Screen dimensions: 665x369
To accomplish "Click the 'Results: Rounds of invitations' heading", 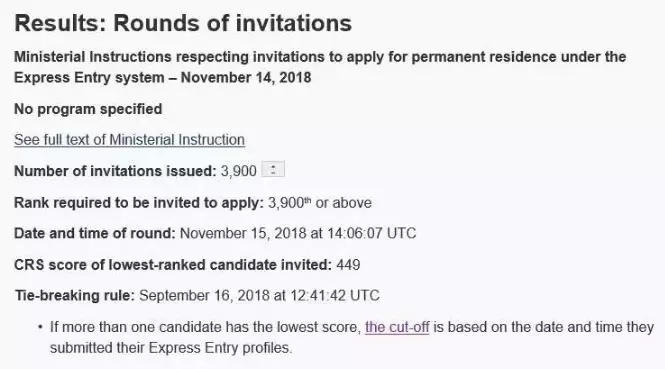I will (183, 23).
